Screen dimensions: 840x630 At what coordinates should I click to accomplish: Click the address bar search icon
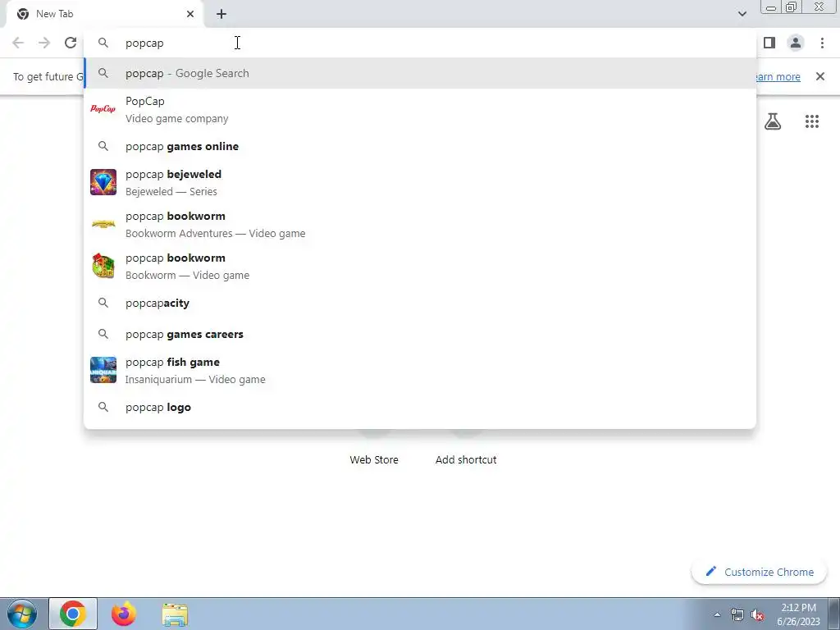click(x=103, y=43)
